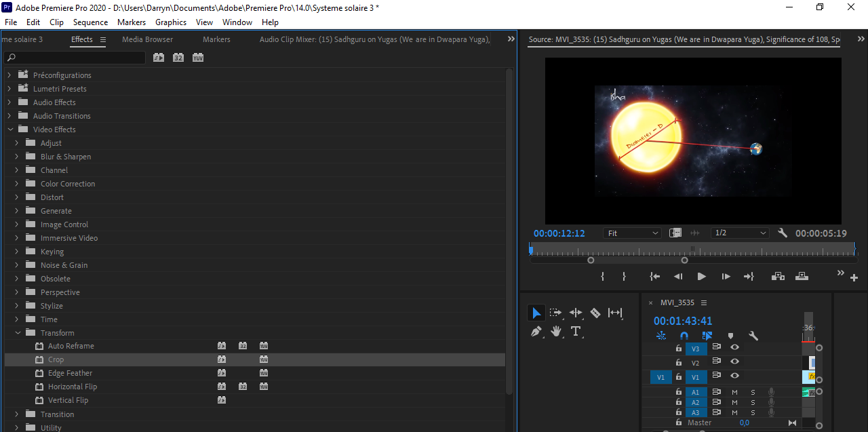The image size is (868, 432).
Task: Select the Type tool
Action: pyautogui.click(x=576, y=332)
